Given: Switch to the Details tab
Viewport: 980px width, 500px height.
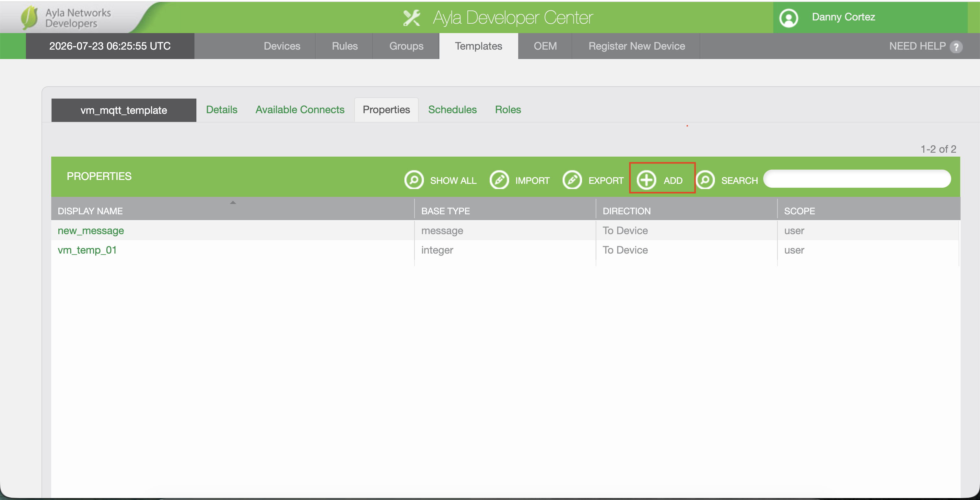Looking at the screenshot, I should [x=221, y=110].
